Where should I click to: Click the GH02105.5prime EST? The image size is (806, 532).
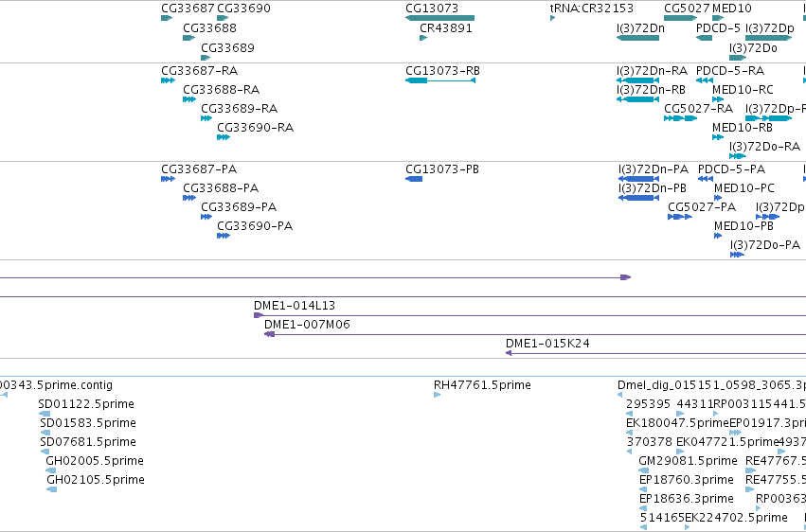point(51,490)
